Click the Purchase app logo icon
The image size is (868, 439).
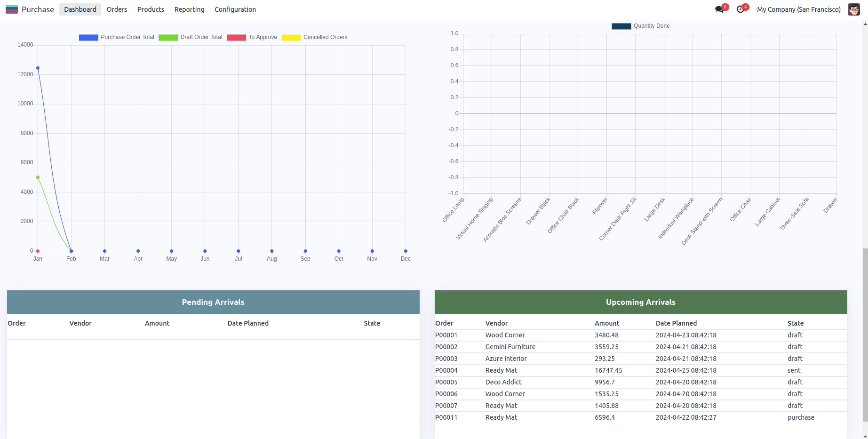pos(12,9)
